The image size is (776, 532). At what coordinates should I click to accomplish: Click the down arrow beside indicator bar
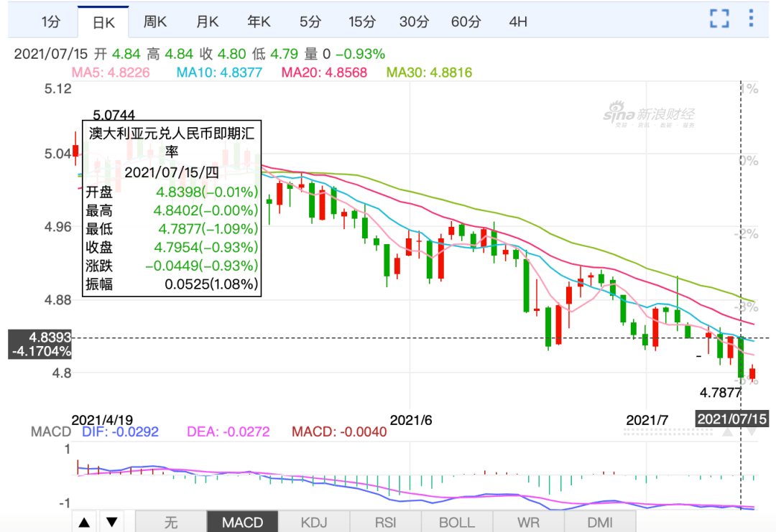(x=112, y=523)
